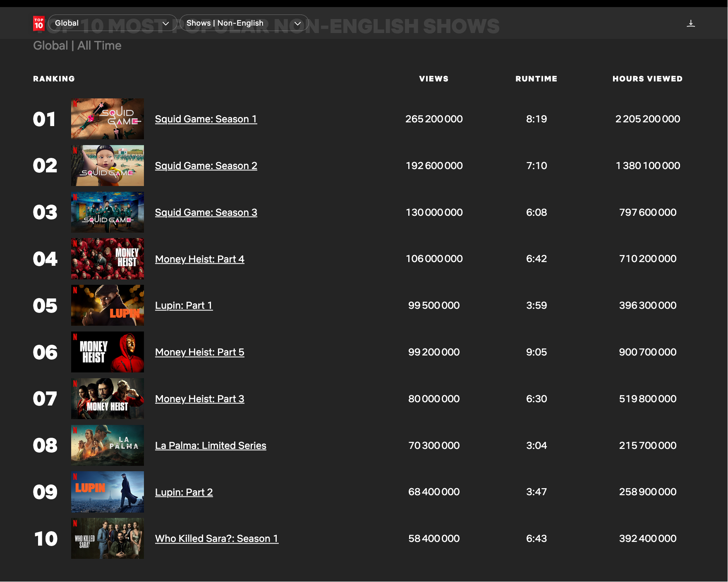The image size is (728, 582).
Task: Click runtime value 6:43
Action: coord(536,539)
